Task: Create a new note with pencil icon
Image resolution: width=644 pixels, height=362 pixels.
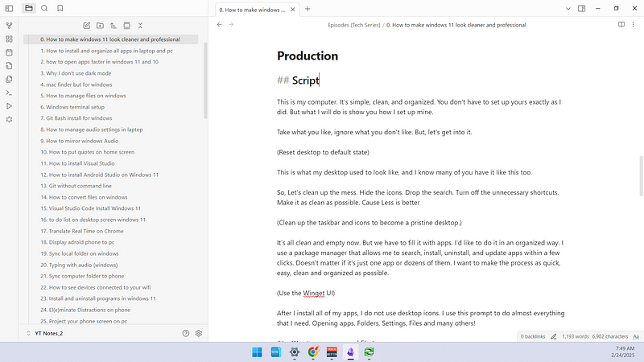Action: (87, 26)
